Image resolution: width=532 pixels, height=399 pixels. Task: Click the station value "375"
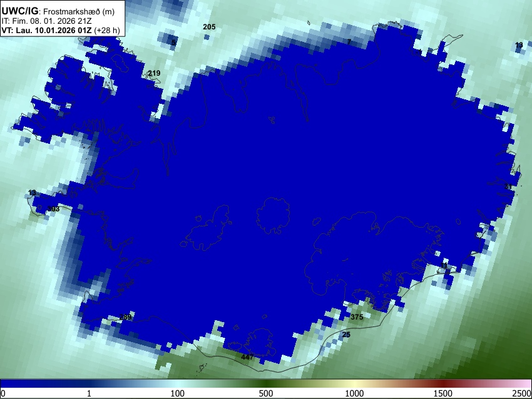pos(357,317)
